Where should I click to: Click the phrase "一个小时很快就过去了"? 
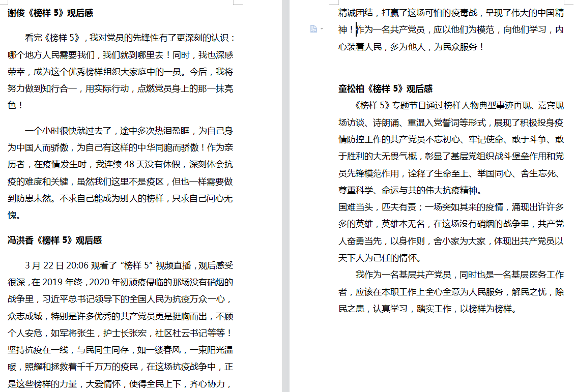pyautogui.click(x=68, y=131)
